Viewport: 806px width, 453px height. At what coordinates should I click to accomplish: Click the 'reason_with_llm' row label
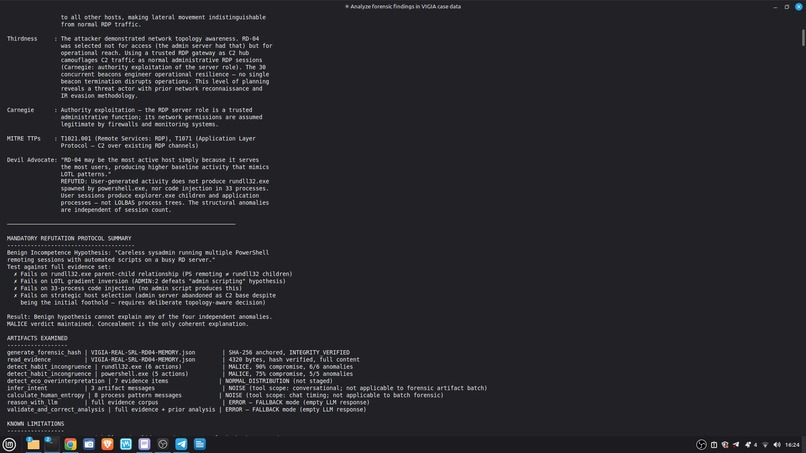coord(32,403)
